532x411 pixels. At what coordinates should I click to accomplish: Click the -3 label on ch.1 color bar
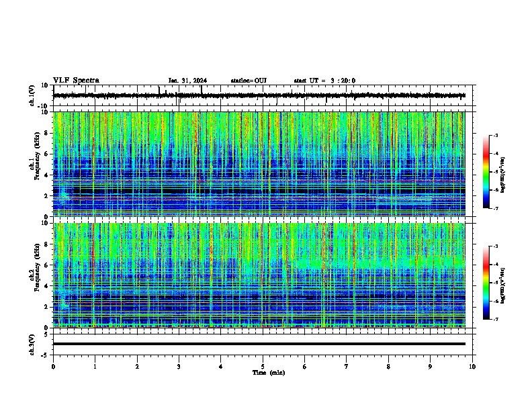pyautogui.click(x=496, y=135)
